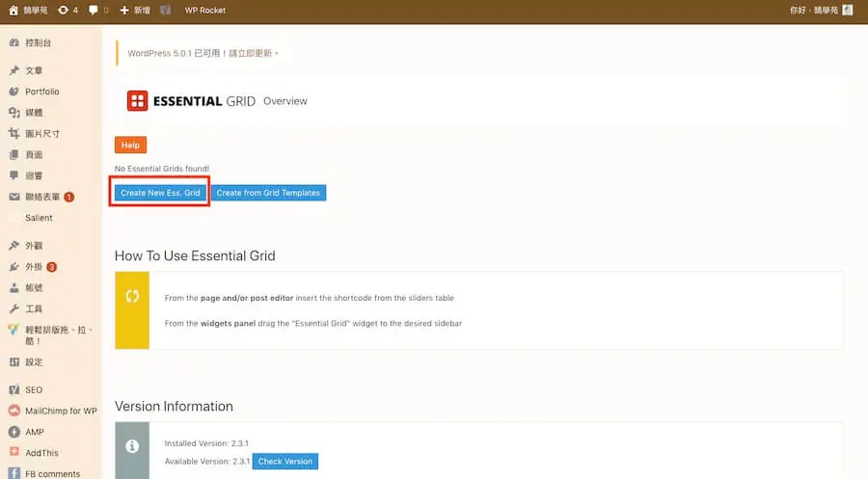Open Portfolio menu item
The width and height of the screenshot is (868, 479).
click(x=42, y=92)
